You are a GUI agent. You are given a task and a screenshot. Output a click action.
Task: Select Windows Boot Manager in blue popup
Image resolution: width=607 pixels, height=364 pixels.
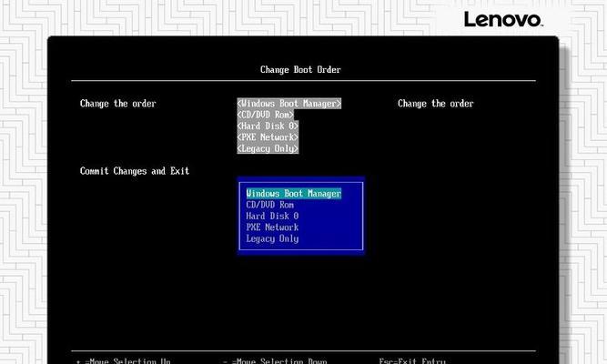tap(293, 193)
